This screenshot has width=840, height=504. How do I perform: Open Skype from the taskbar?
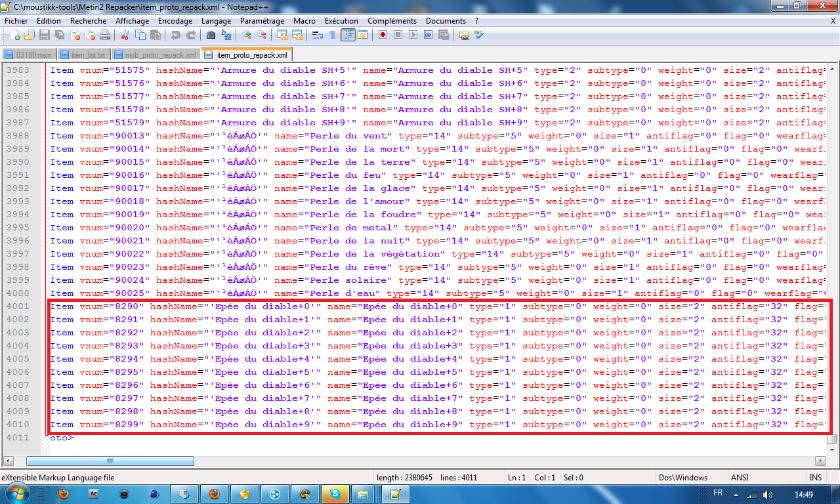coord(335,493)
